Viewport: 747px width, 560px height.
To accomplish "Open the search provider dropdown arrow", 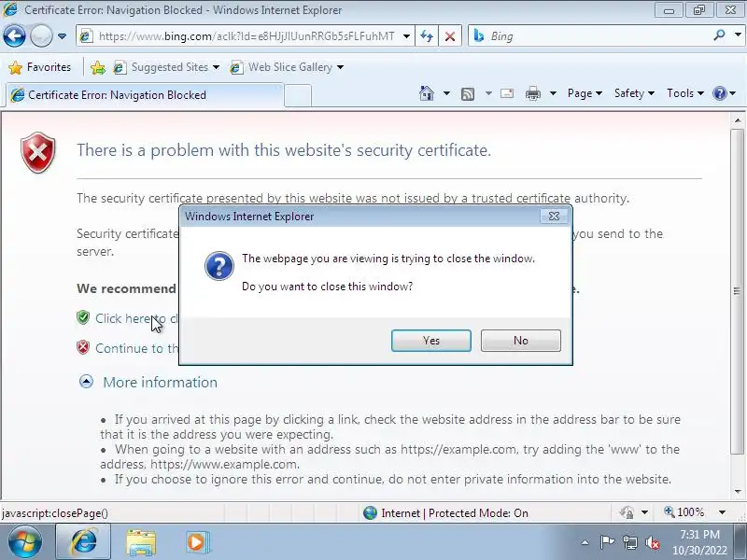I will 738,35.
